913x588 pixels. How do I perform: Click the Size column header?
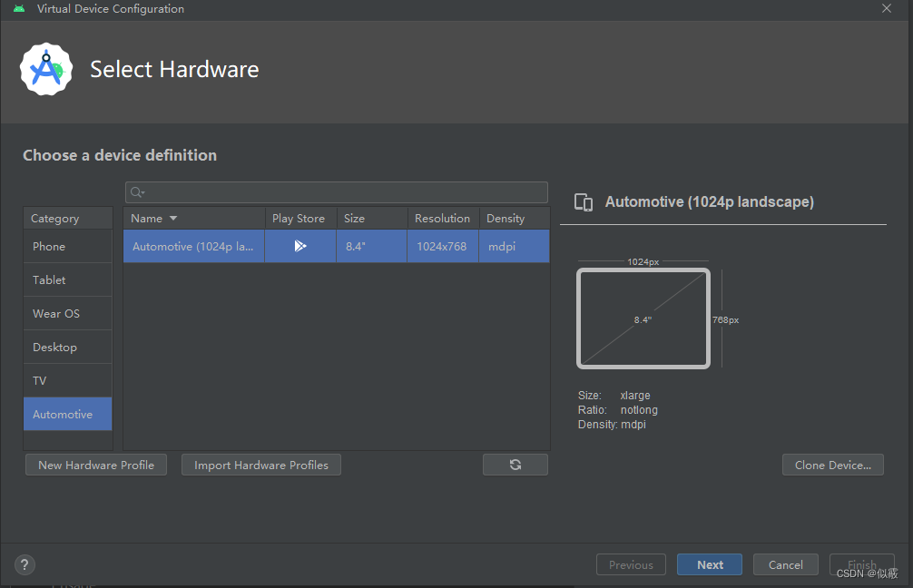coord(372,219)
